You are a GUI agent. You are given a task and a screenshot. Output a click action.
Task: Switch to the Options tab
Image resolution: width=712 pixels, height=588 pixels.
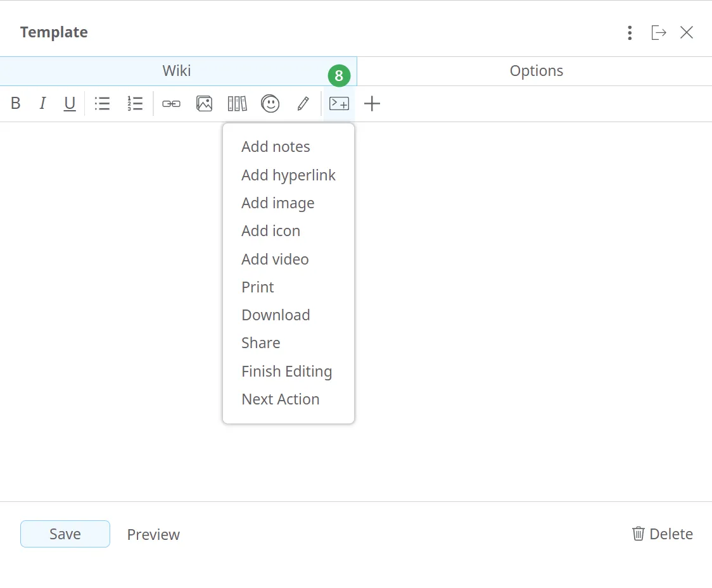click(536, 71)
